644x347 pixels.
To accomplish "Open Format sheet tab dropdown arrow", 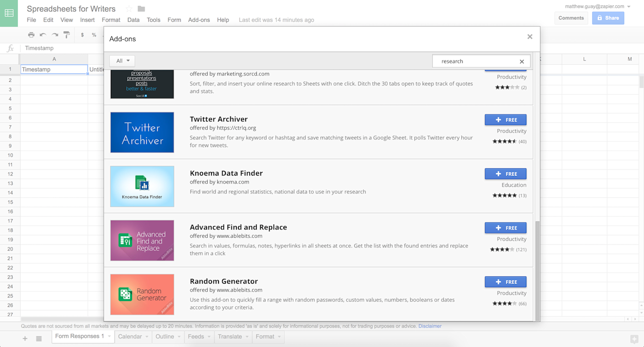I will 280,337.
